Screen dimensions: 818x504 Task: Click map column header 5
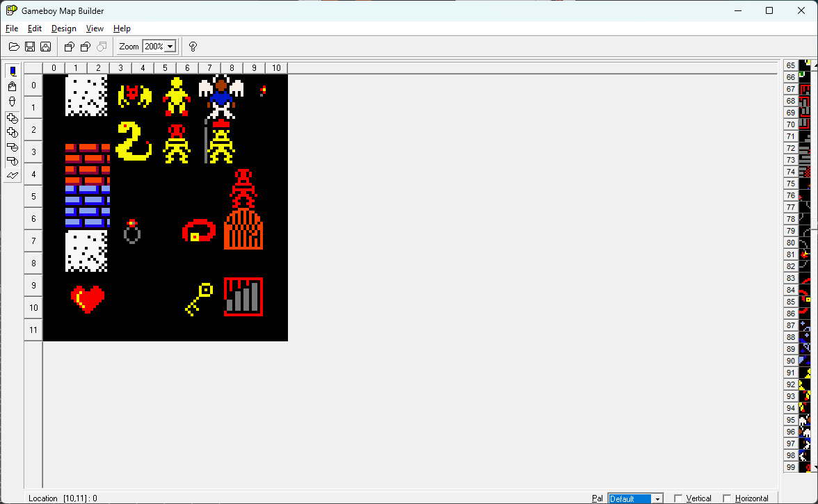(165, 67)
